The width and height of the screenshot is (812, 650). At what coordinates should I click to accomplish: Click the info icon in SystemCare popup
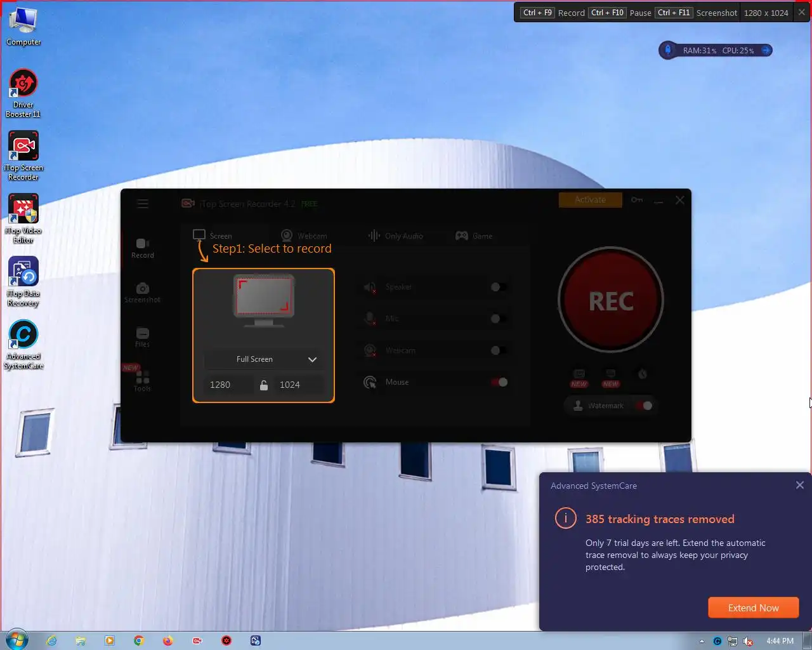[x=565, y=518]
